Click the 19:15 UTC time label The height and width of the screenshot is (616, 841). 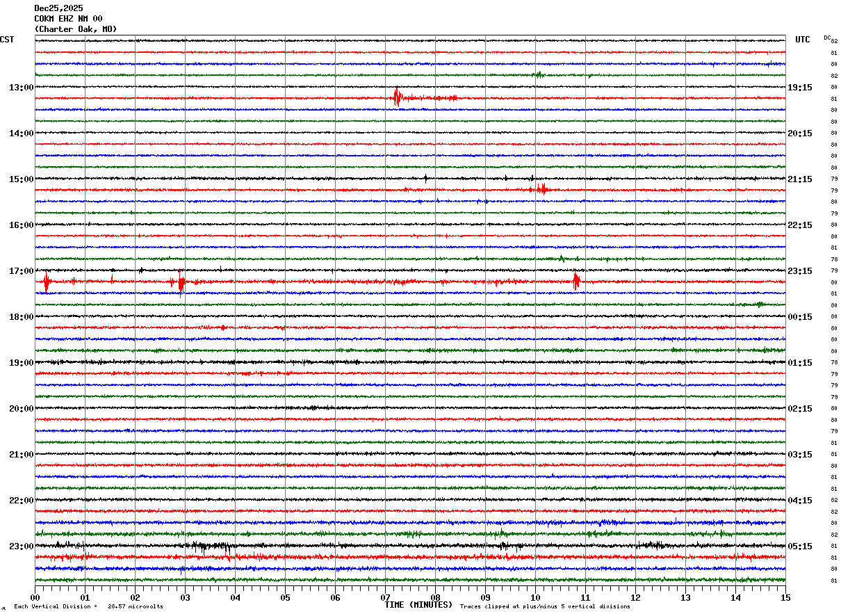click(x=799, y=88)
